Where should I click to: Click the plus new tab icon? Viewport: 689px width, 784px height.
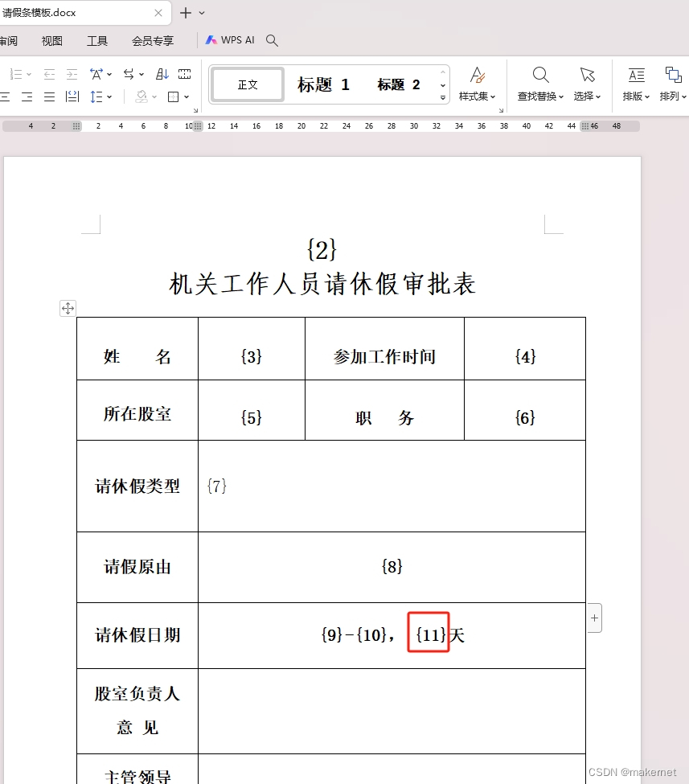(x=186, y=13)
